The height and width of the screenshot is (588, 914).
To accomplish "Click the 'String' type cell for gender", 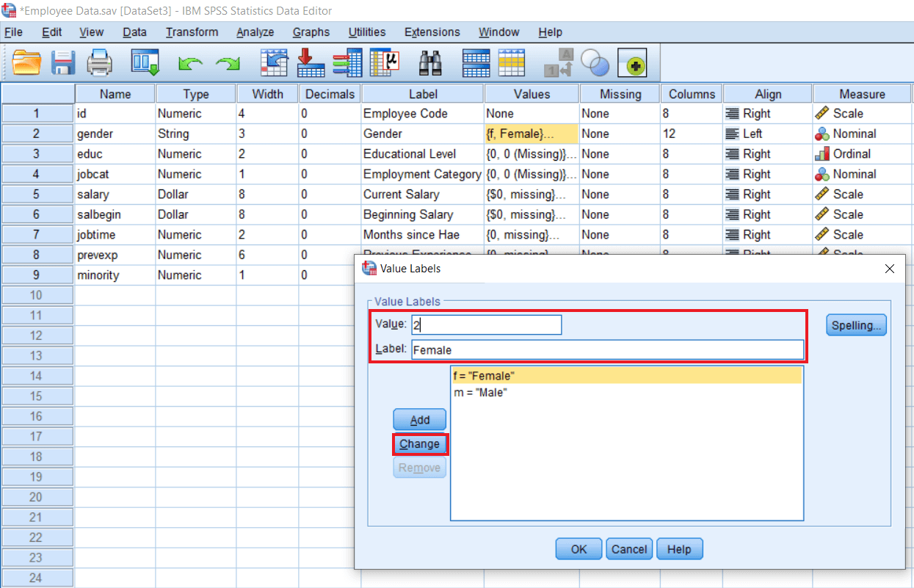I will point(196,134).
